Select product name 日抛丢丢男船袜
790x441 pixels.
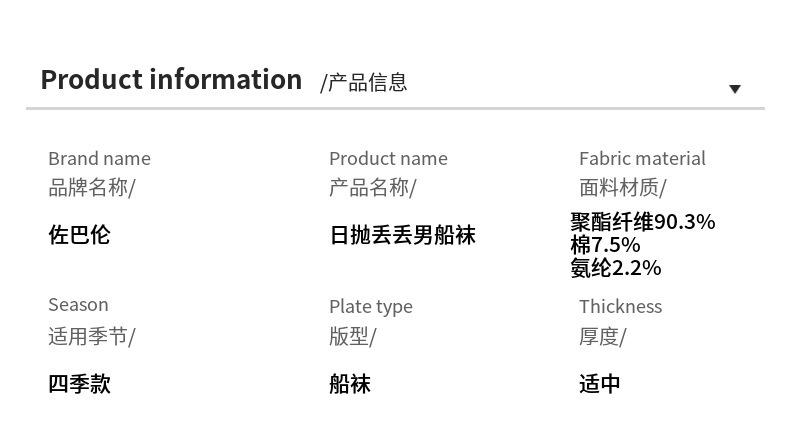(x=402, y=235)
